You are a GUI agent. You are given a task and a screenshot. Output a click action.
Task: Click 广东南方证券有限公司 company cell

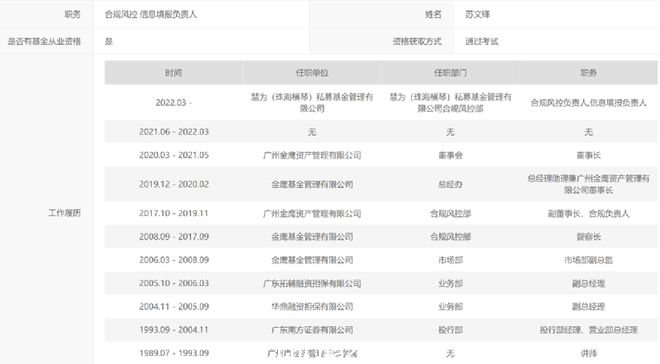pos(312,330)
